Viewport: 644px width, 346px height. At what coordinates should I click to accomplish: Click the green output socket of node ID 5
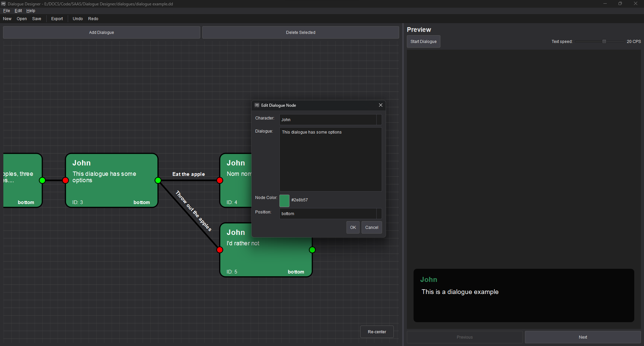point(312,250)
